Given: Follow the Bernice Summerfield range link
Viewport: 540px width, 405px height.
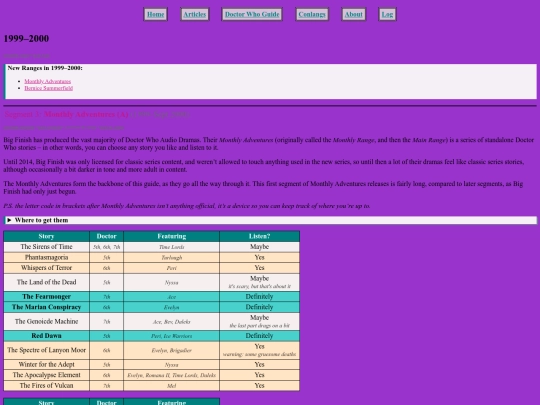Looking at the screenshot, I should pos(49,88).
